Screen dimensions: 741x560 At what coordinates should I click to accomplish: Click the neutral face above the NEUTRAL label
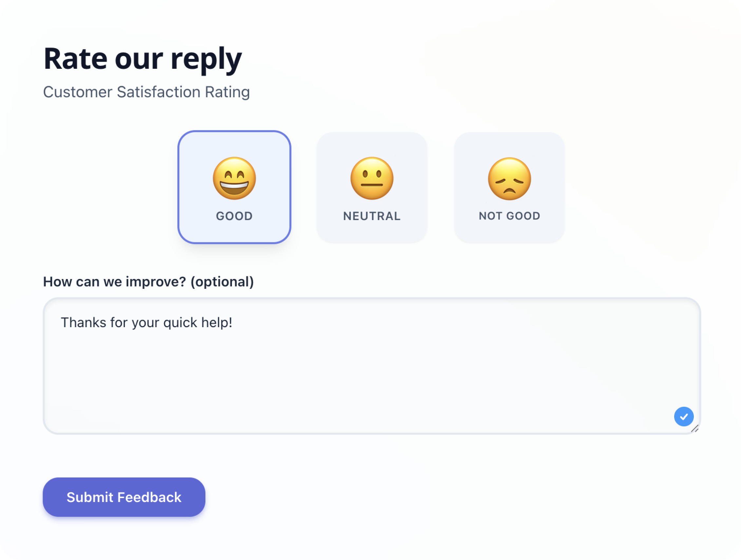[x=372, y=178]
